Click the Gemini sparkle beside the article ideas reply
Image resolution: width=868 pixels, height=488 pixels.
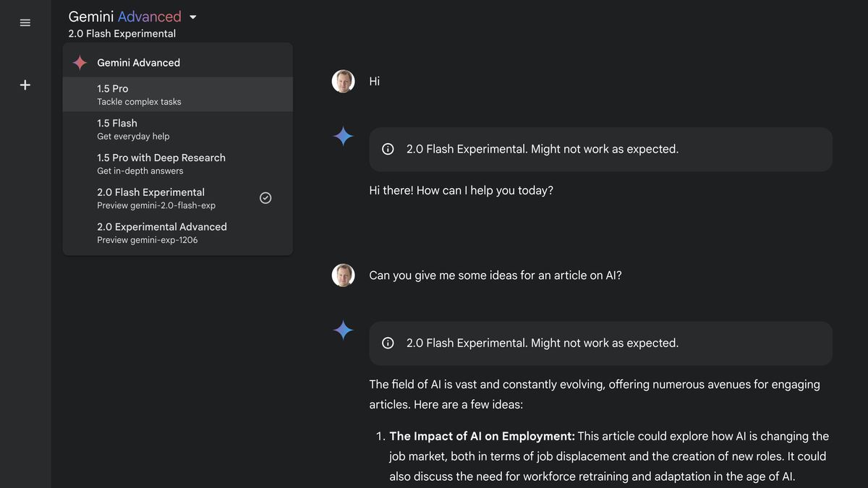point(343,330)
